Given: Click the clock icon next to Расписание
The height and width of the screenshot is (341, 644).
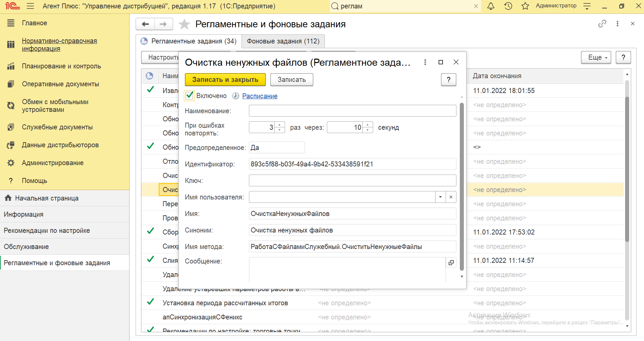Looking at the screenshot, I should [x=235, y=96].
